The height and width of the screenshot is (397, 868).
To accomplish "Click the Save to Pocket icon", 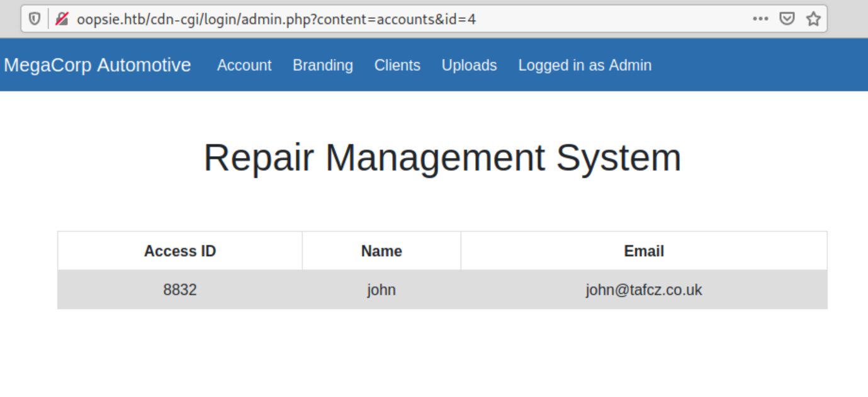I will tap(787, 19).
